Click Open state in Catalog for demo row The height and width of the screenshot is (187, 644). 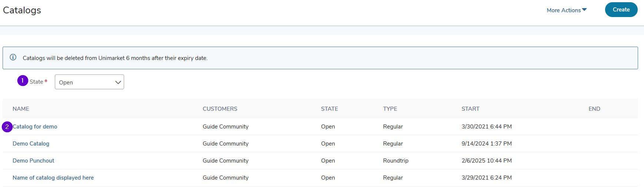(328, 127)
